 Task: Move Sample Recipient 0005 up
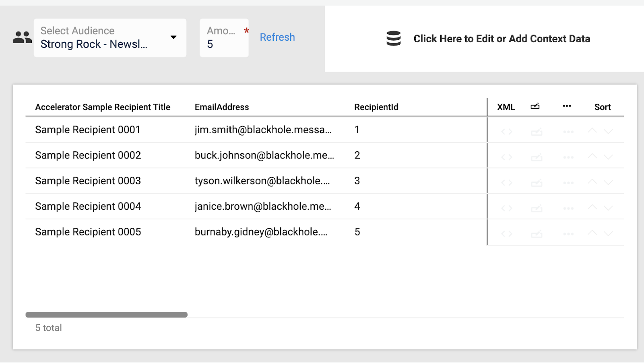click(x=592, y=233)
